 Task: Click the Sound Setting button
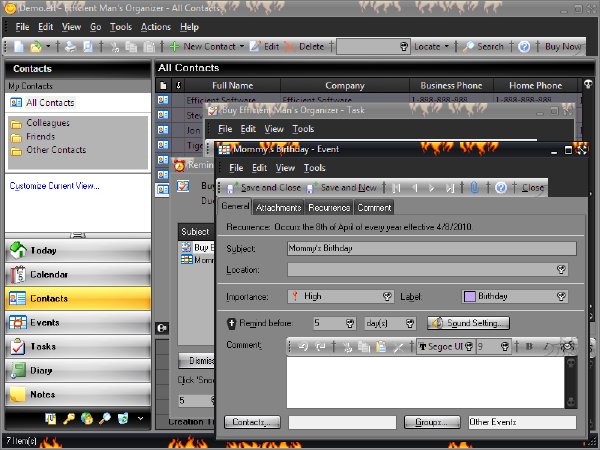pyautogui.click(x=468, y=323)
